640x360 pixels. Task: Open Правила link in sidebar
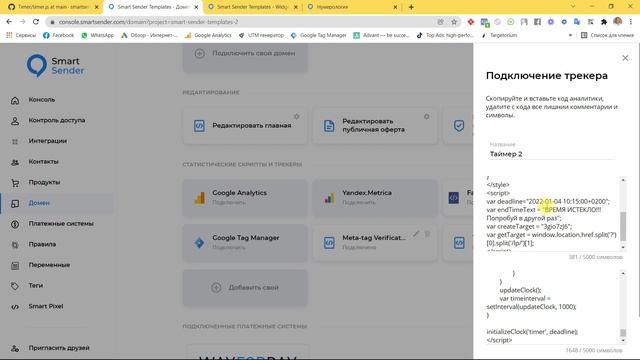pyautogui.click(x=42, y=244)
